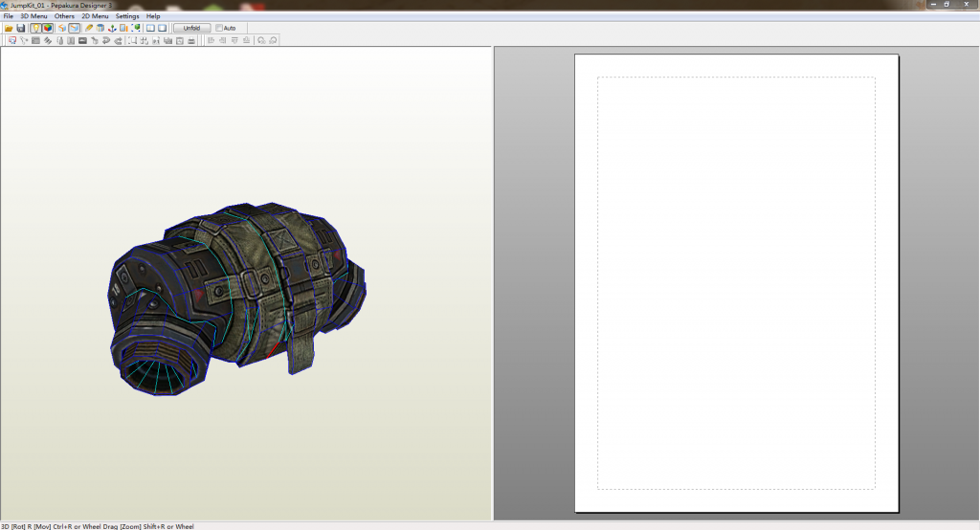Click the rotate counterclockwise icon
This screenshot has width=980, height=530.
[x=261, y=40]
